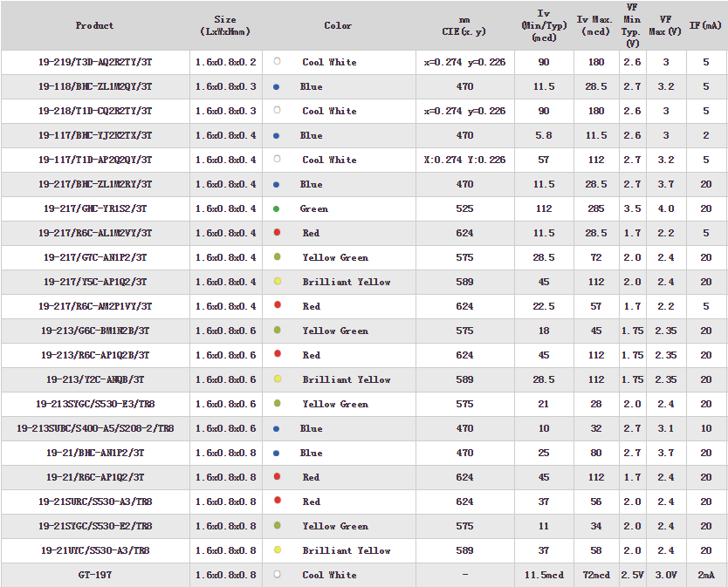Click the blue dot in the 19-213SUBC row
This screenshot has height=587, width=728.
tap(277, 428)
